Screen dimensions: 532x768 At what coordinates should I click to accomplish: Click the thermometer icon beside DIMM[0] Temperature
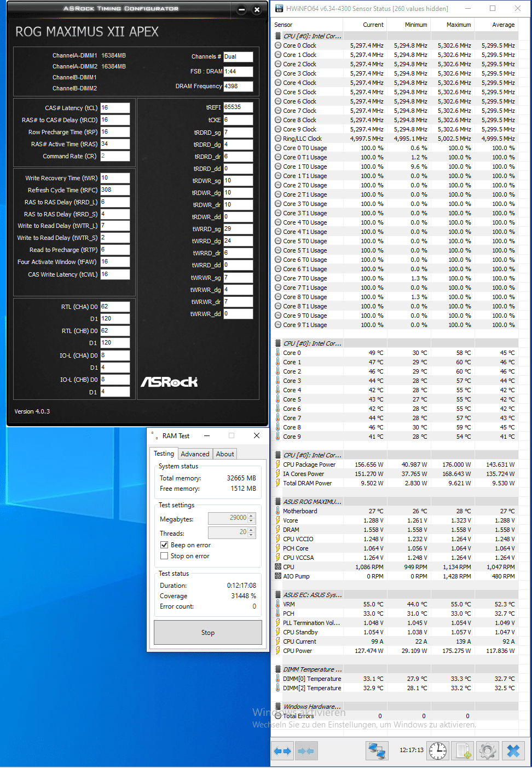tap(278, 679)
